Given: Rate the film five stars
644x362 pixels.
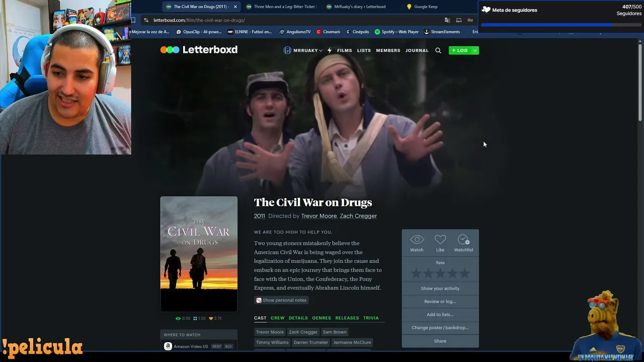Looking at the screenshot, I should [x=464, y=273].
